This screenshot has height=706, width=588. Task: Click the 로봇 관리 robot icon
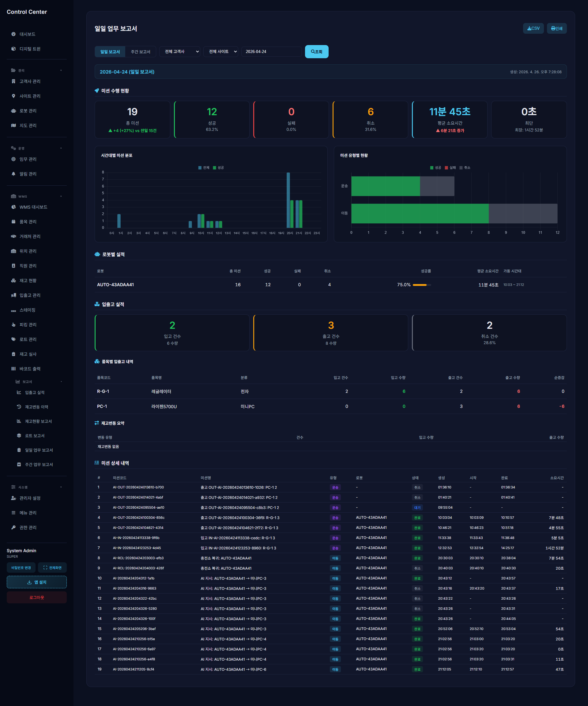click(13, 111)
